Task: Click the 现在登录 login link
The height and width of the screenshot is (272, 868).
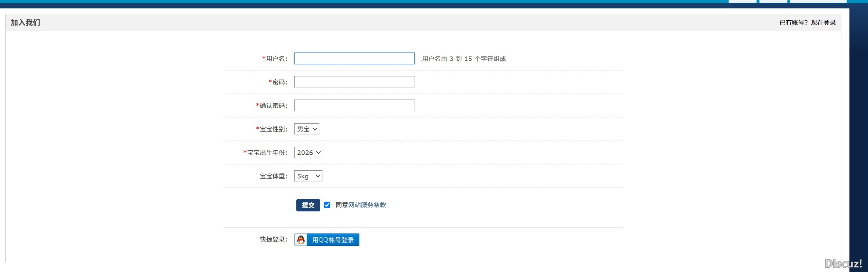Action: click(x=823, y=23)
